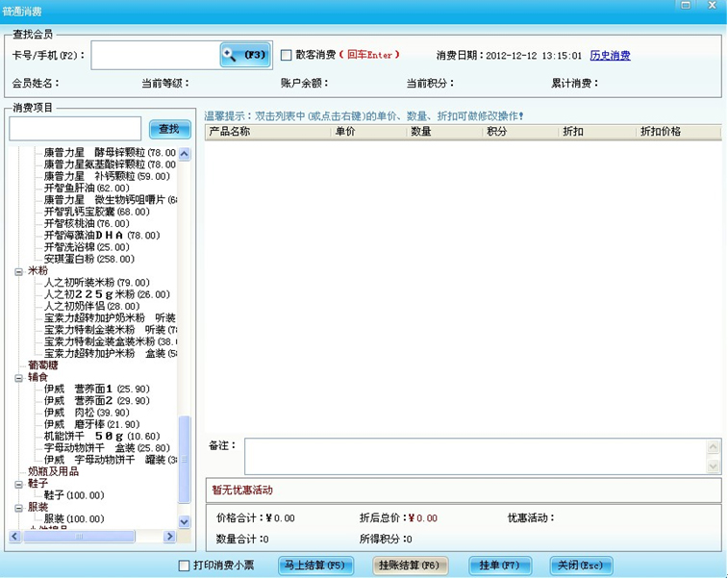This screenshot has width=728, height=579.
Task: Enable the 散客消费 checkbox
Action: tap(286, 55)
